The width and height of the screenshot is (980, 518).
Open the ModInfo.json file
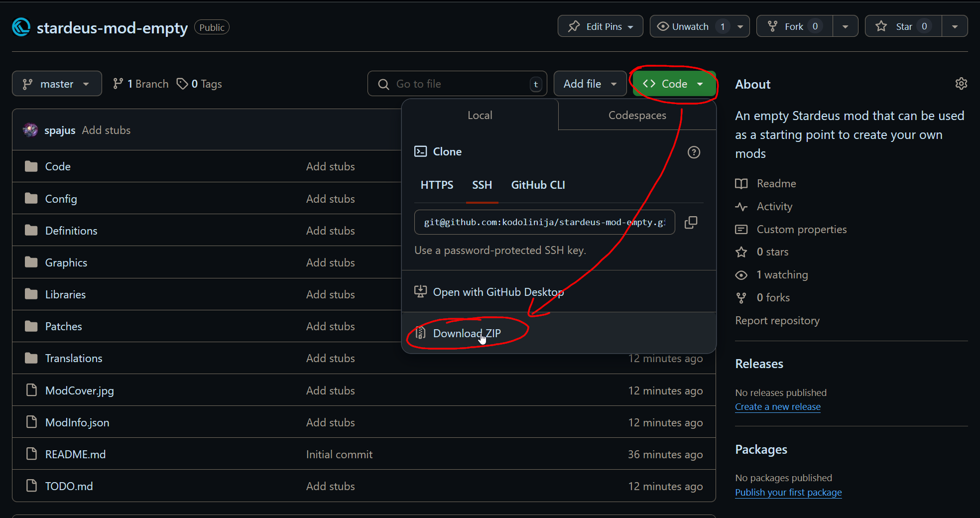coord(77,422)
